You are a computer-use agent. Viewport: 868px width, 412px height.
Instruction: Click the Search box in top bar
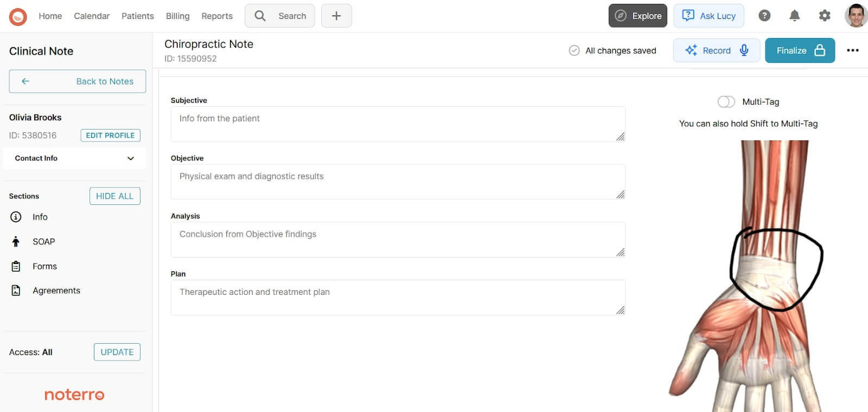[280, 16]
